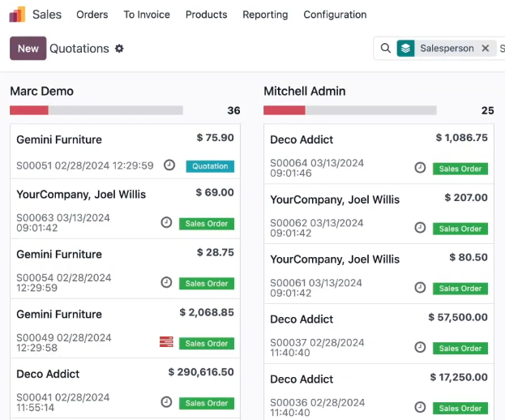505x420 pixels.
Task: Click Sales Order badge on S00049
Action: [x=207, y=343]
